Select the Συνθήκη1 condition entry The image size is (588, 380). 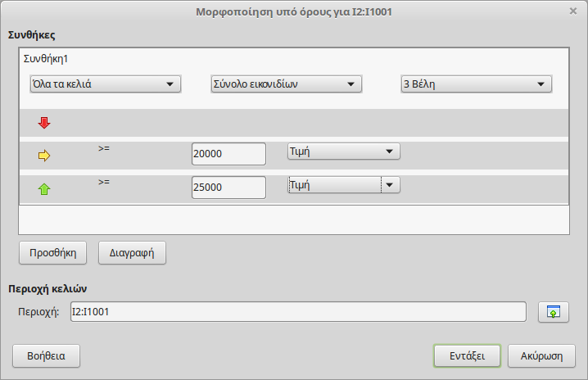click(47, 59)
